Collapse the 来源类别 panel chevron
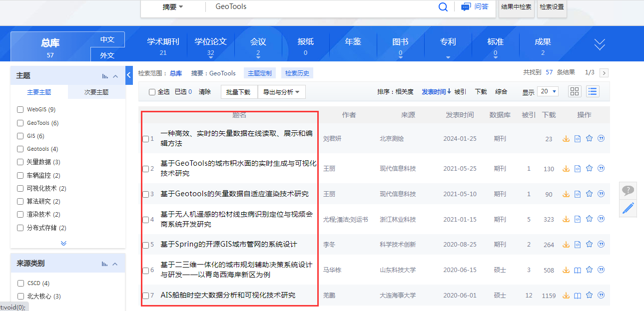The height and width of the screenshot is (311, 644). (115, 264)
